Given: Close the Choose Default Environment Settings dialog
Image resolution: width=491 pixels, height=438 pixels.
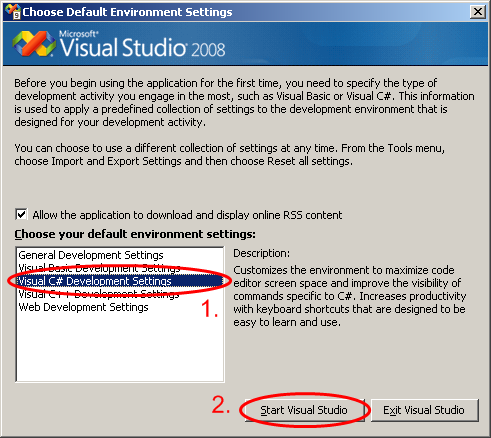Looking at the screenshot, I should [x=478, y=12].
